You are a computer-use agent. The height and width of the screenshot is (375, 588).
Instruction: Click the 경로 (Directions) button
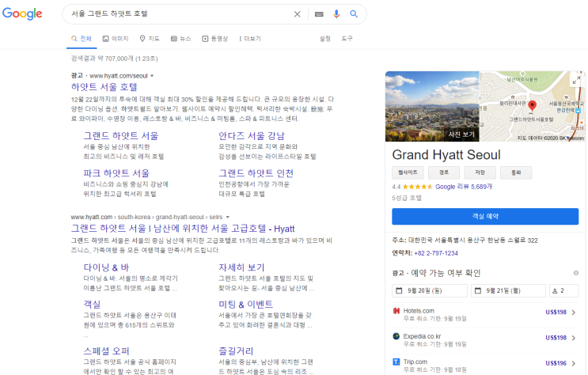pyautogui.click(x=444, y=172)
